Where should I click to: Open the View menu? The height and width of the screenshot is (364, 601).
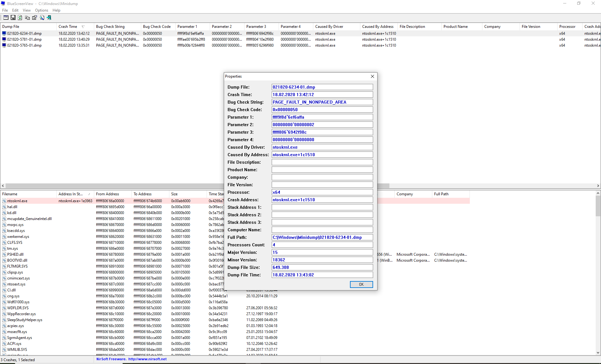point(27,10)
